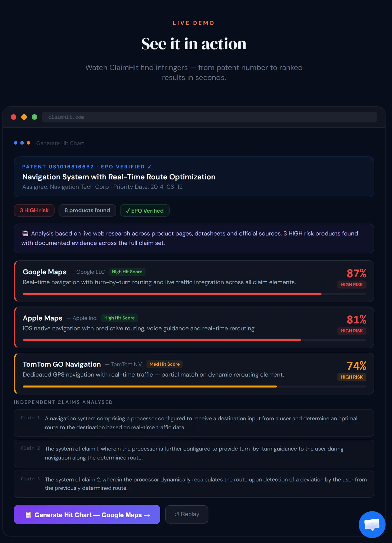Select the 8 products found badge
Viewport: 392px width, 543px height.
coord(87,210)
